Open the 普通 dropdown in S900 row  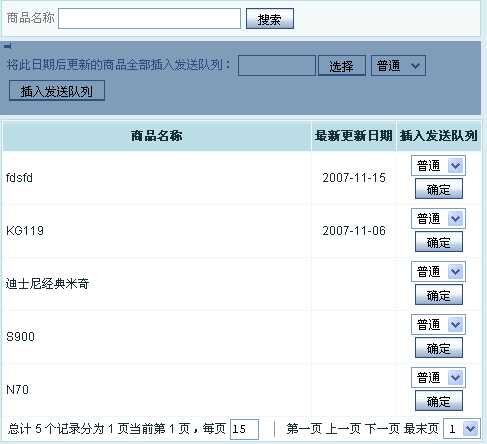point(438,325)
